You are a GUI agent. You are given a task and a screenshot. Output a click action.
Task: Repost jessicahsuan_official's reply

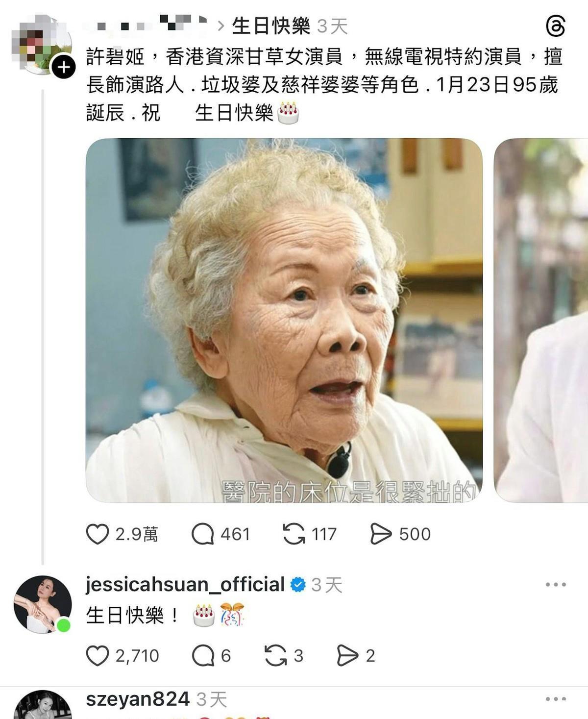click(276, 656)
